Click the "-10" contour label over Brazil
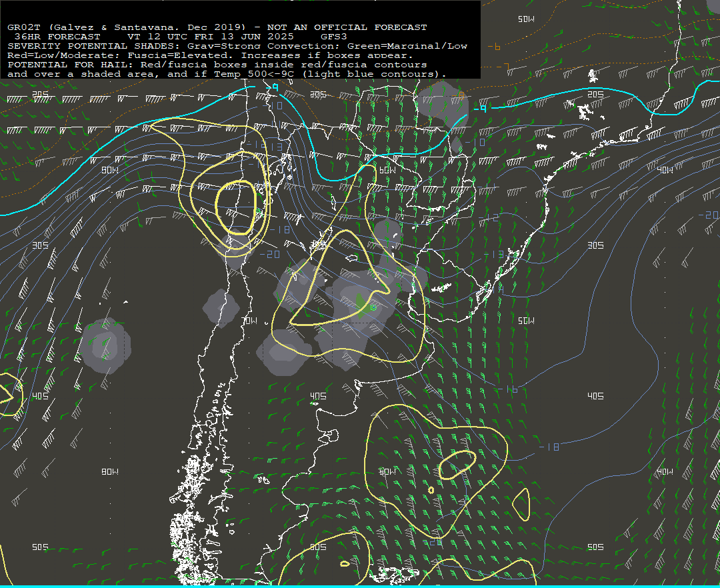This screenshot has height=588, width=720. [475, 142]
